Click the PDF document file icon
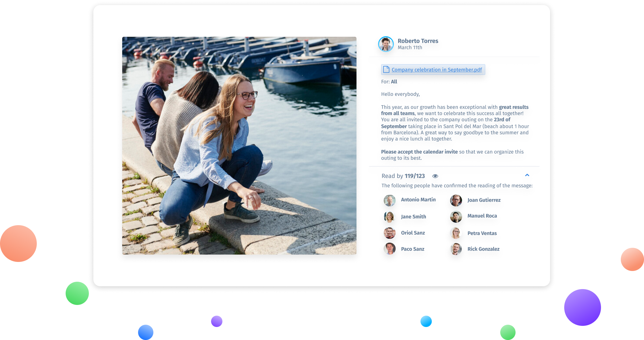Image resolution: width=644 pixels, height=340 pixels. [386, 70]
